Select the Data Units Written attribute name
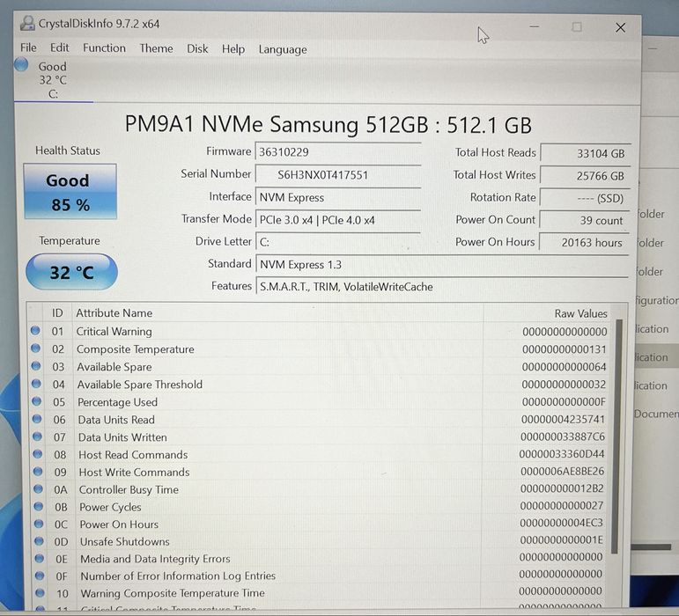The image size is (679, 616). (122, 437)
